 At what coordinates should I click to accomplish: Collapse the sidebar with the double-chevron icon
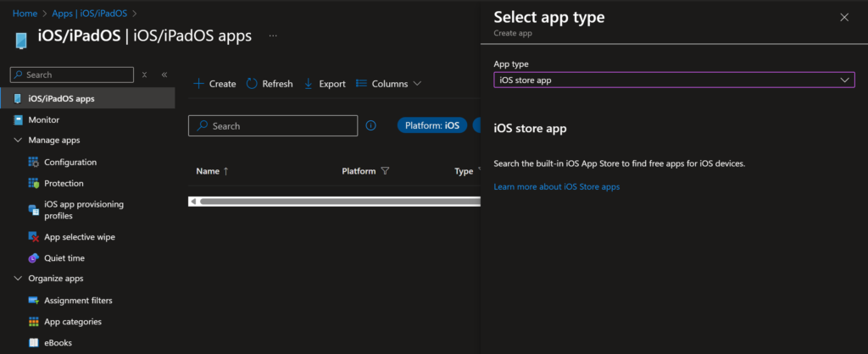coord(164,75)
